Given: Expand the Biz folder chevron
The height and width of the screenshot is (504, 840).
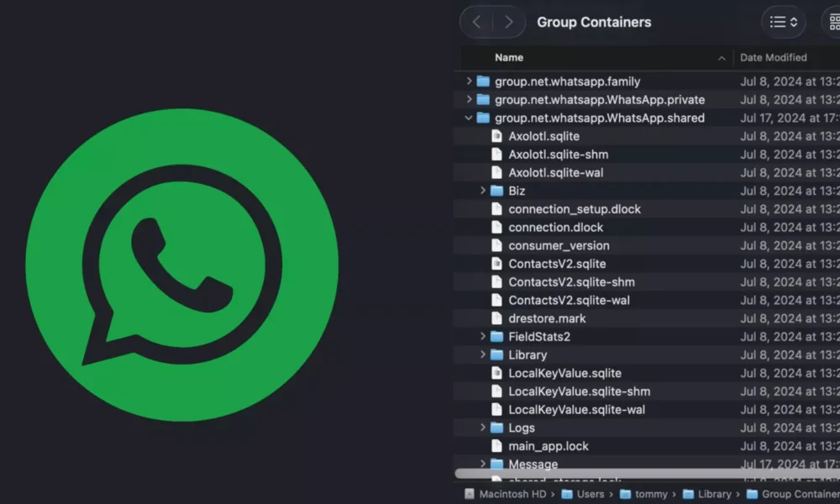Looking at the screenshot, I should [483, 190].
